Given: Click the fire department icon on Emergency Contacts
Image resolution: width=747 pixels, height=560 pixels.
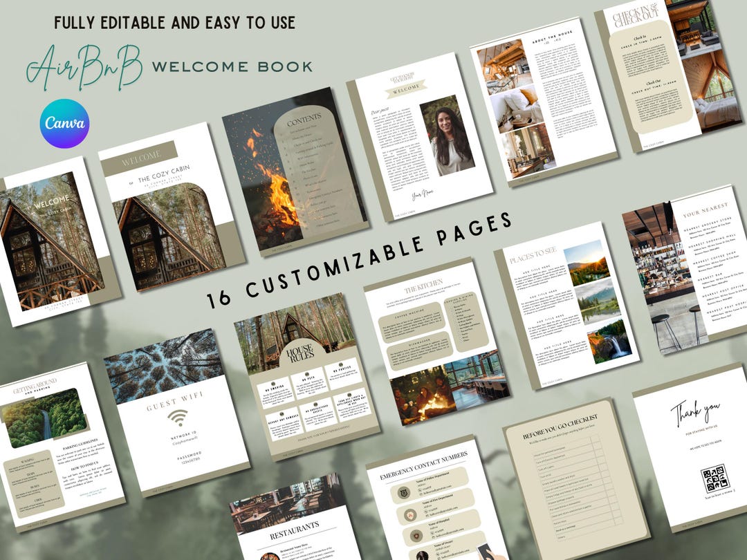Looking at the screenshot, I should [x=410, y=514].
